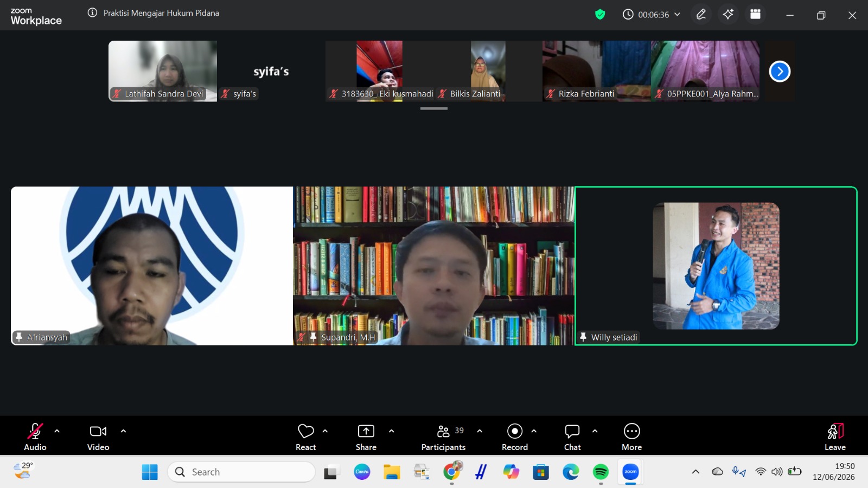868x488 pixels.
Task: Expand the Share options chevron
Action: pyautogui.click(x=391, y=431)
